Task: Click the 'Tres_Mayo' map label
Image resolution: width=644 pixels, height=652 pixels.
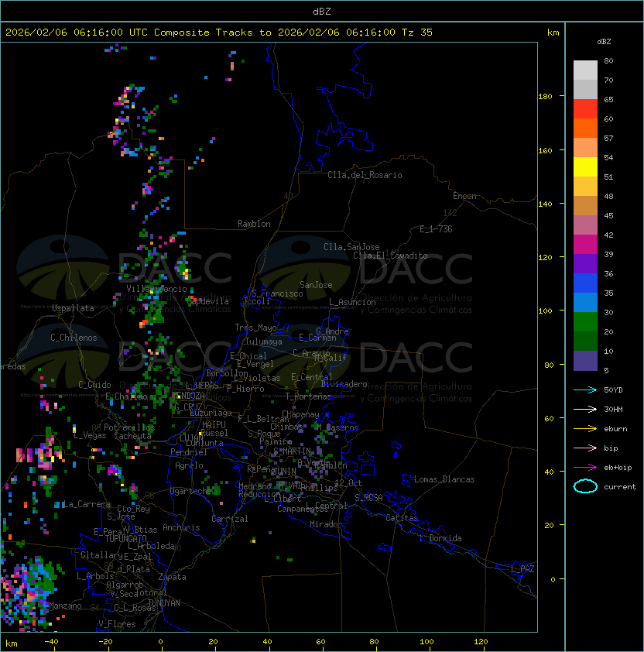Action: coord(255,328)
